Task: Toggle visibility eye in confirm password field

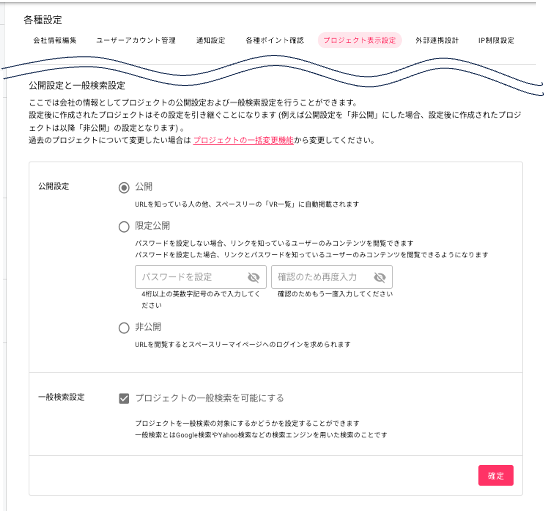Action: [380, 278]
